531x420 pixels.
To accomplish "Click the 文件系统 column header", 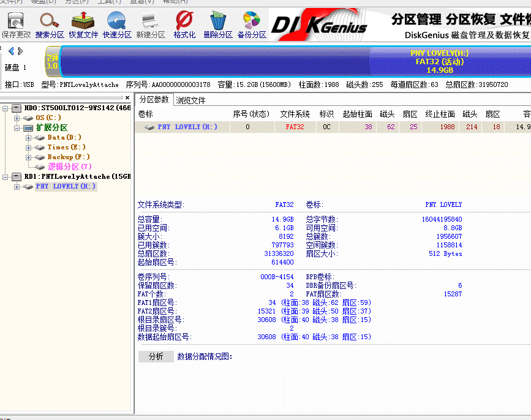I will pos(295,114).
